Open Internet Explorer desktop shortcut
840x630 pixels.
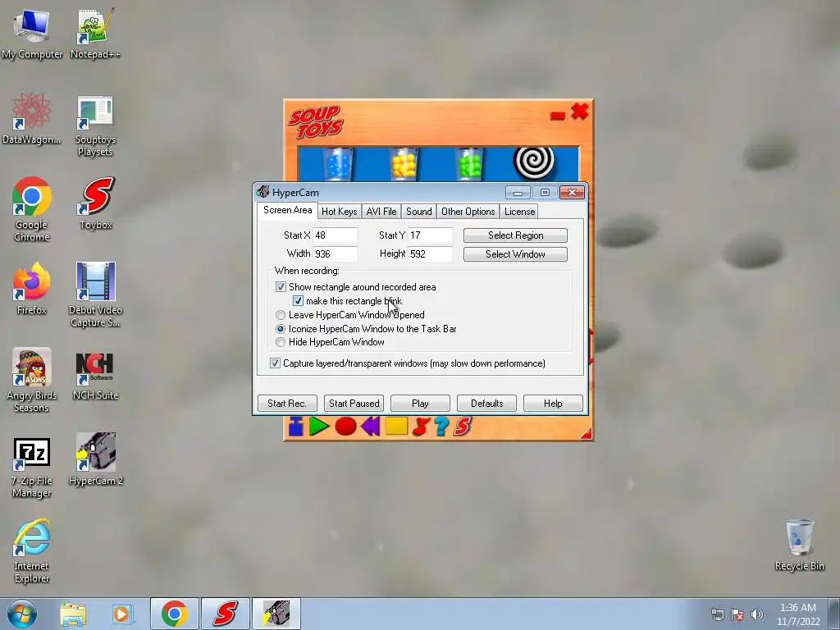[32, 552]
